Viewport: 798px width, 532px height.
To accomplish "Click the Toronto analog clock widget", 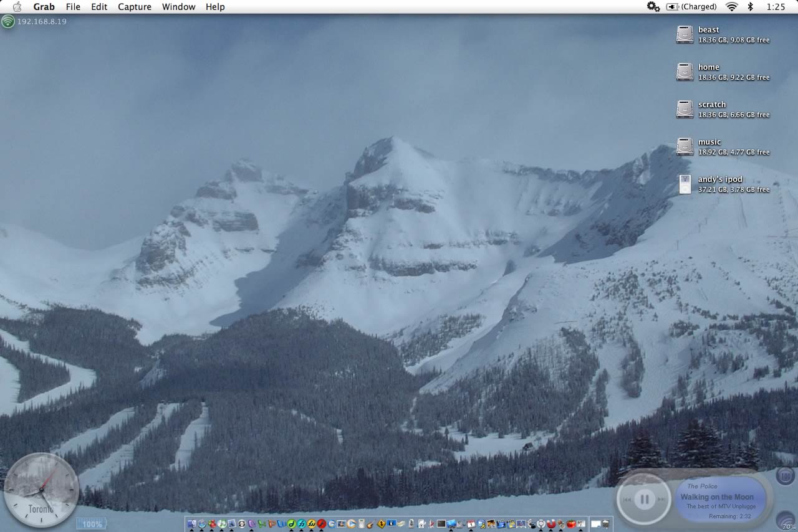I will (41, 490).
